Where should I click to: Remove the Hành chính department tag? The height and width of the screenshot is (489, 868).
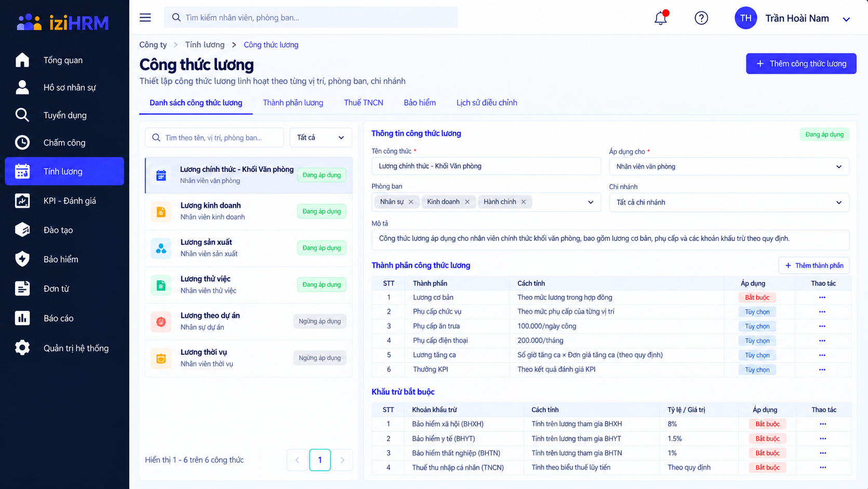[524, 202]
